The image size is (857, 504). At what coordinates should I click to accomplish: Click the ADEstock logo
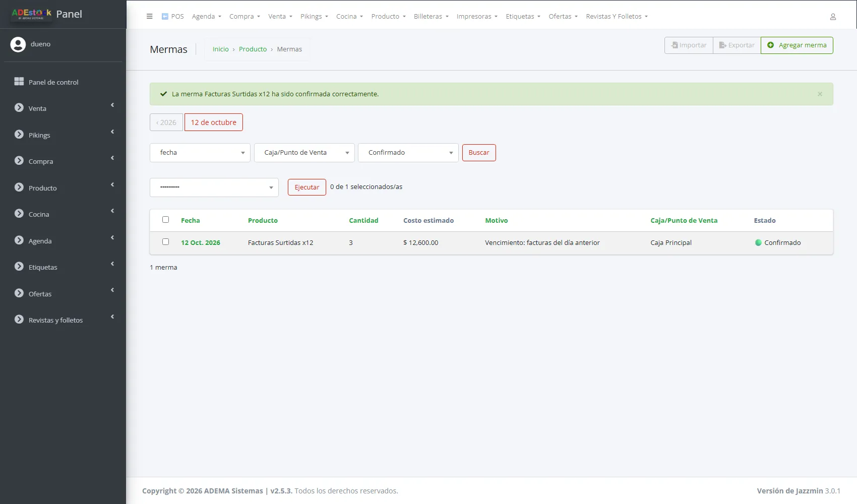31,14
